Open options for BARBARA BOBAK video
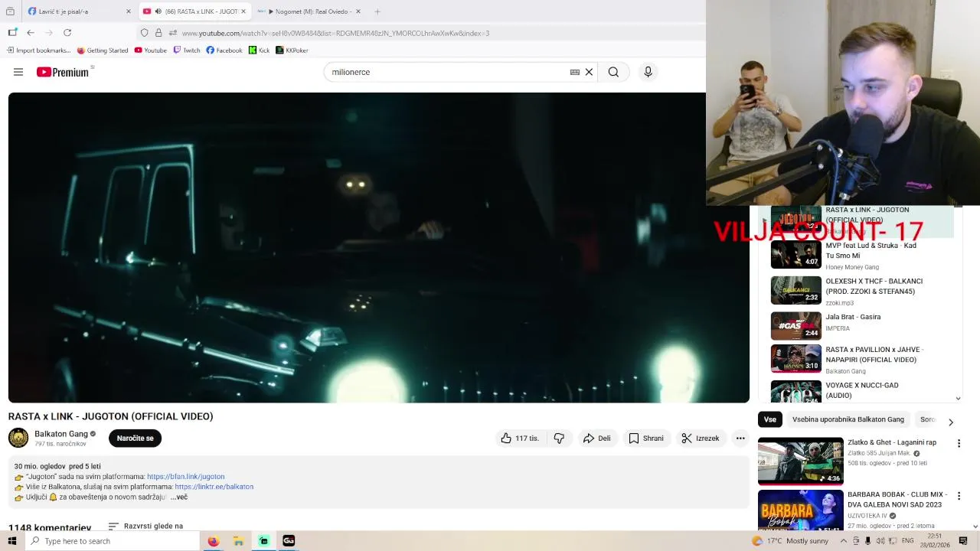The height and width of the screenshot is (551, 980). 959,495
